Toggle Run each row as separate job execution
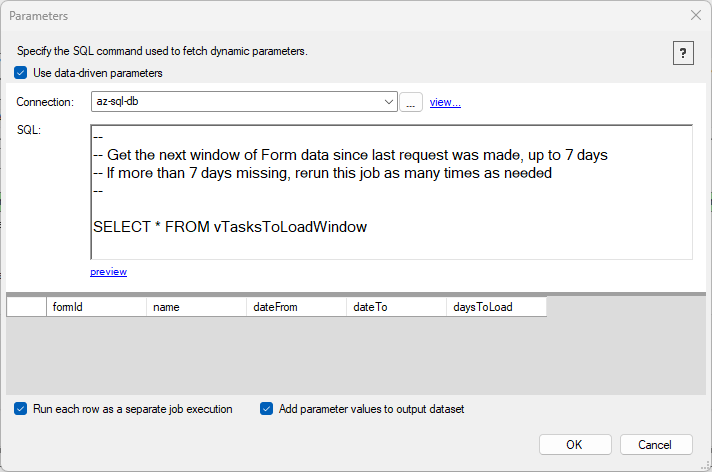The height and width of the screenshot is (472, 712). (x=20, y=409)
